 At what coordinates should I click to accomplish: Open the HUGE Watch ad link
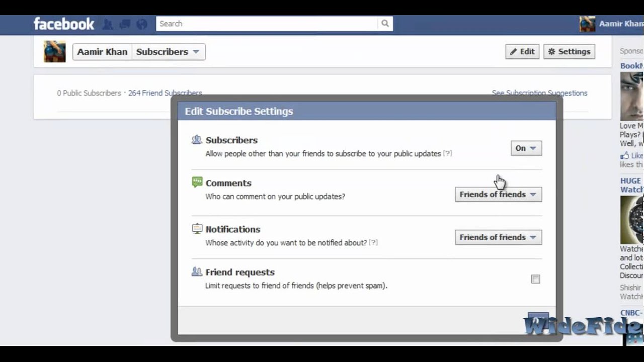pos(631,185)
